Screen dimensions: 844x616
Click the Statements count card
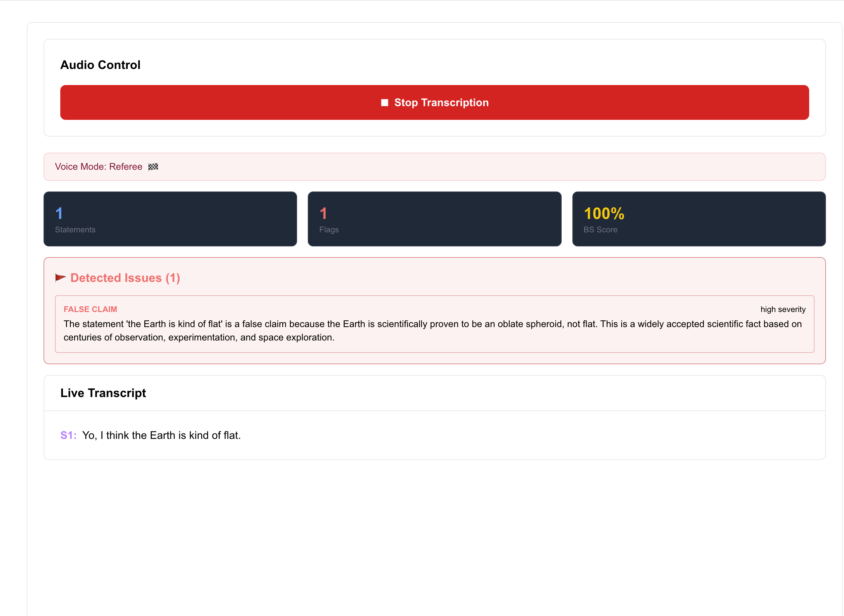click(170, 219)
